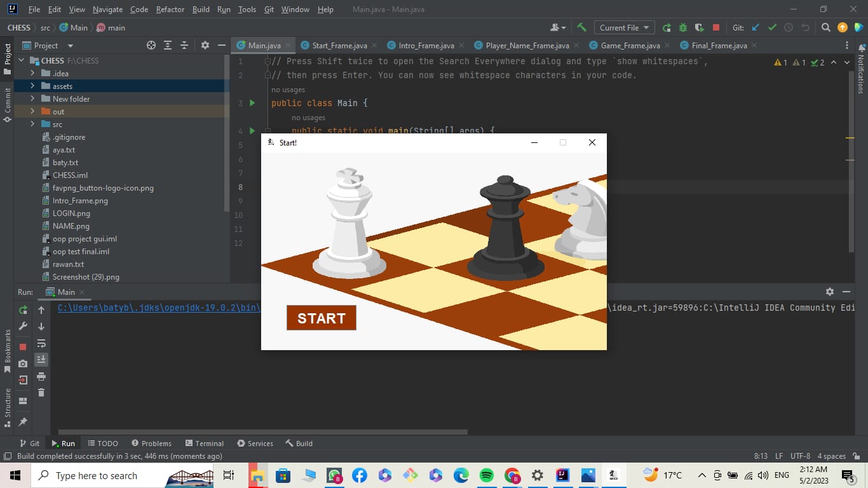
Task: Commit changes using the green checkmark icon
Action: pyautogui.click(x=773, y=27)
